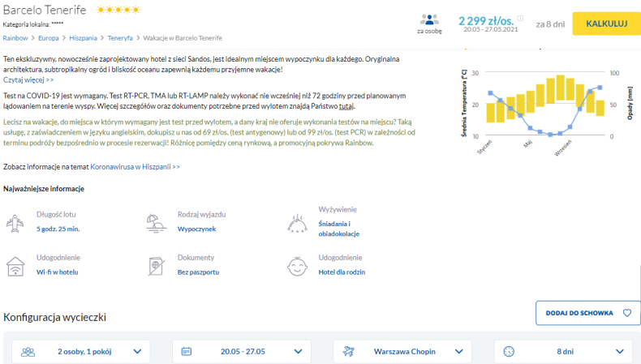Open the '8 dni' duration dropdown
The height and width of the screenshot is (364, 641).
tap(563, 351)
